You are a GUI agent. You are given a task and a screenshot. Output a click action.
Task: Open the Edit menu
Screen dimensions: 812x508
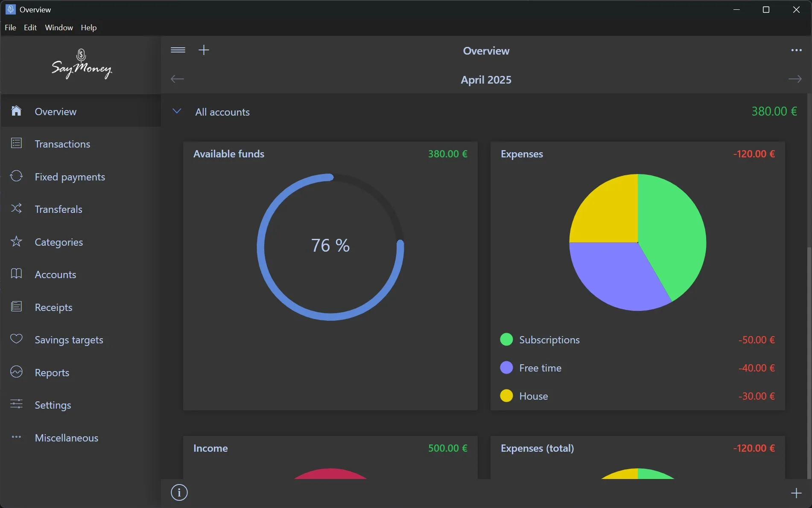point(30,28)
